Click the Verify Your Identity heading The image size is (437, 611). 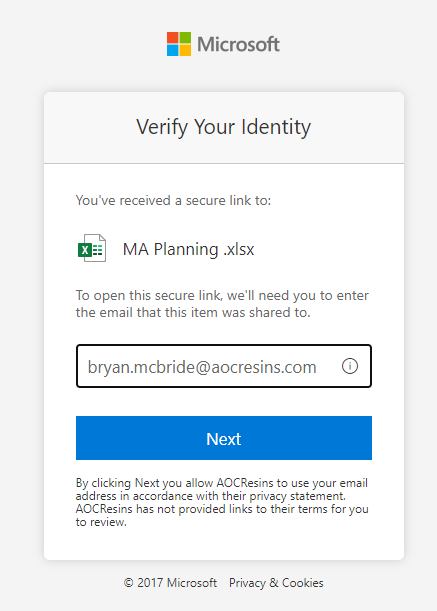[223, 127]
